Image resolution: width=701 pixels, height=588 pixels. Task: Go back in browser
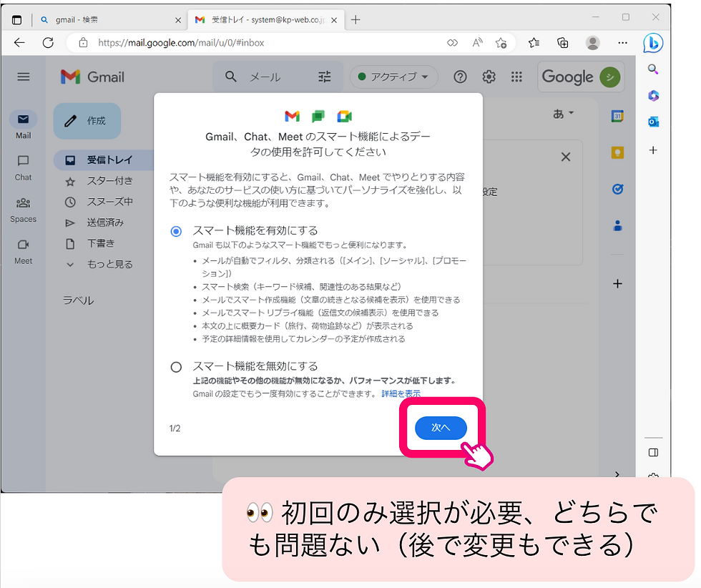tap(19, 43)
